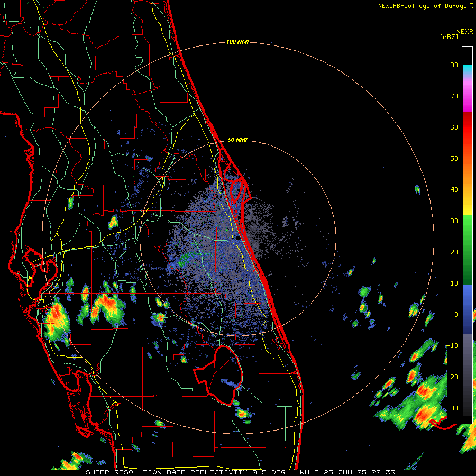Click the 40 value on the dBZ scale
The height and width of the screenshot is (476, 476).
click(x=454, y=190)
